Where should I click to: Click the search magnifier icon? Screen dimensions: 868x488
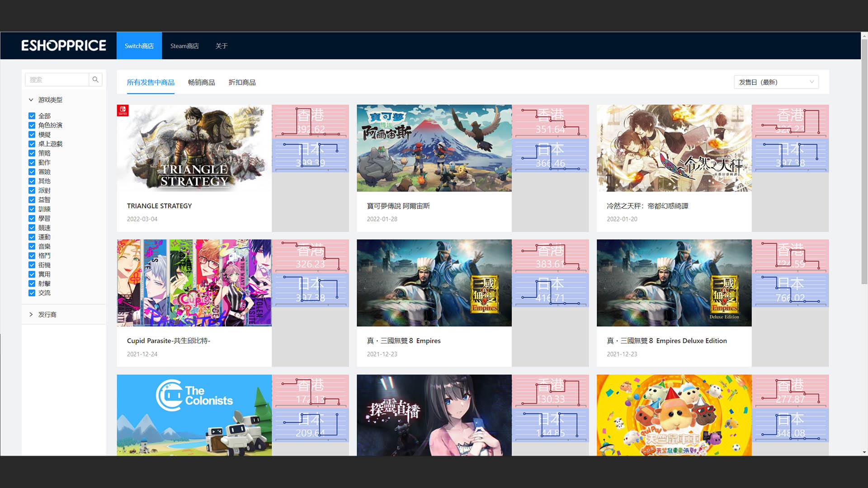coord(95,80)
